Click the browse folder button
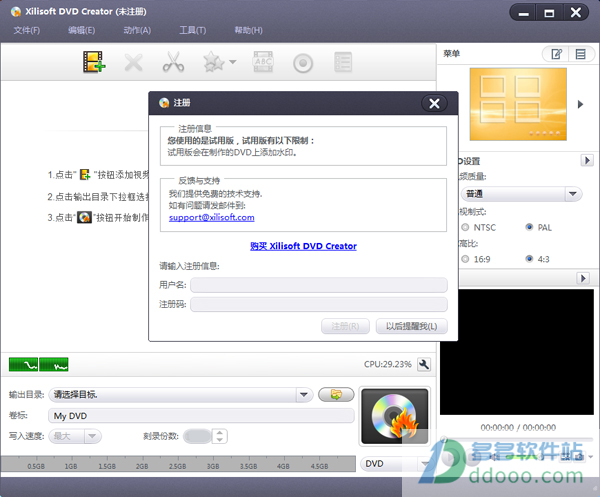This screenshot has width=600, height=497. coord(336,394)
